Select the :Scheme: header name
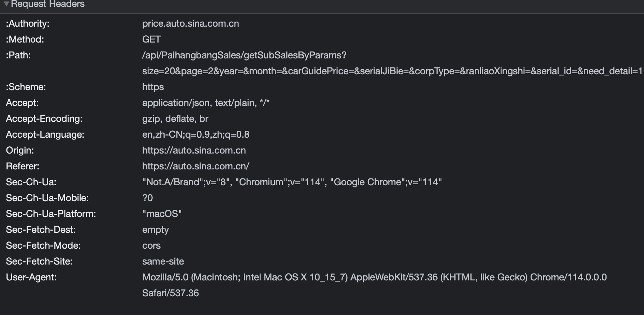The height and width of the screenshot is (315, 644). [26, 87]
